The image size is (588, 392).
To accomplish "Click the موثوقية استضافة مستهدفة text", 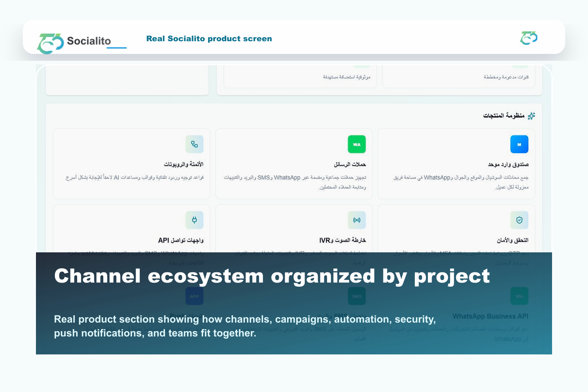I will tap(347, 77).
